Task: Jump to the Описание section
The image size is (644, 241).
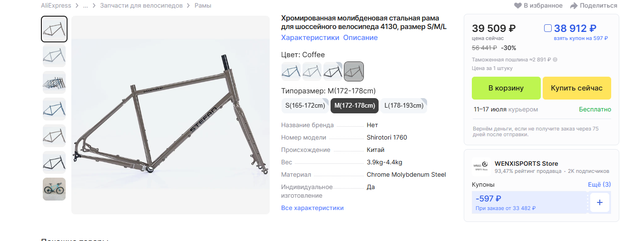Action: coord(361,38)
